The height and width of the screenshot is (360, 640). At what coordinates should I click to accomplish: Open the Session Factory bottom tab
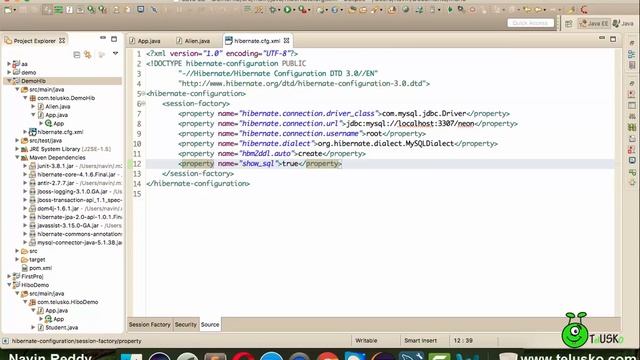pyautogui.click(x=149, y=324)
